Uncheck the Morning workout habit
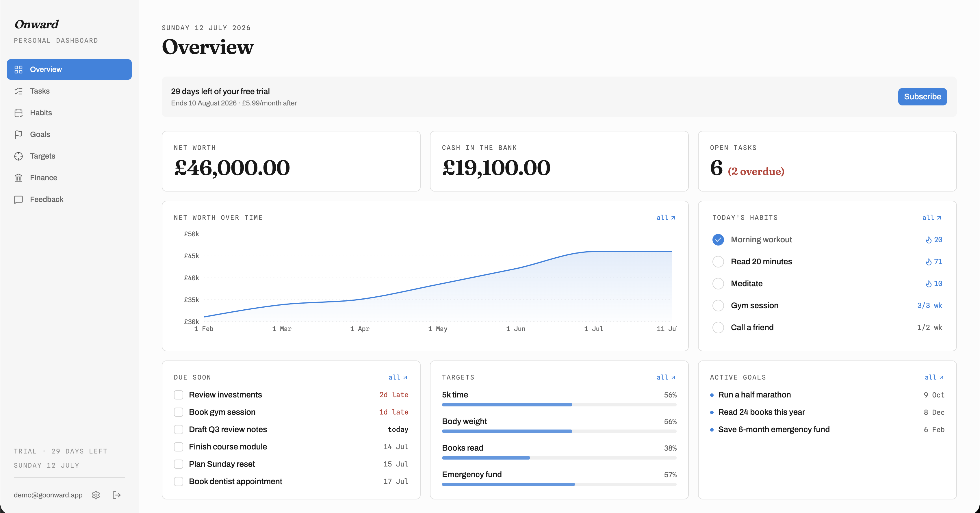Screen dimensions: 980x513 718,239
